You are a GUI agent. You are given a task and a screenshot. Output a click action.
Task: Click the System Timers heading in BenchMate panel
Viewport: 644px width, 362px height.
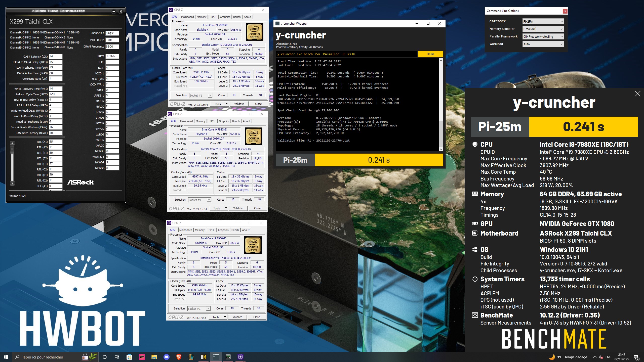pos(502,279)
